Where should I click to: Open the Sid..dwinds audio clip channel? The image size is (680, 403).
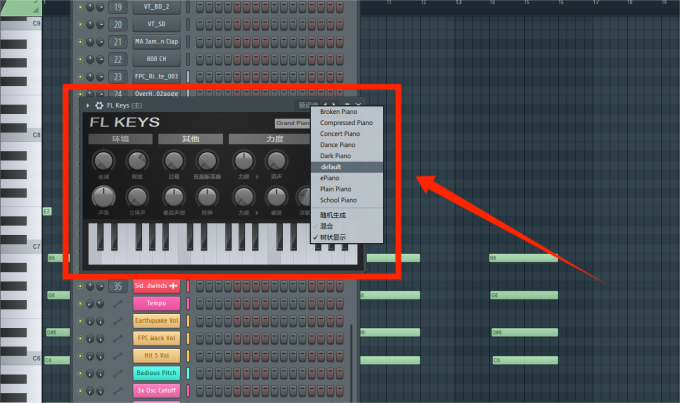click(156, 286)
